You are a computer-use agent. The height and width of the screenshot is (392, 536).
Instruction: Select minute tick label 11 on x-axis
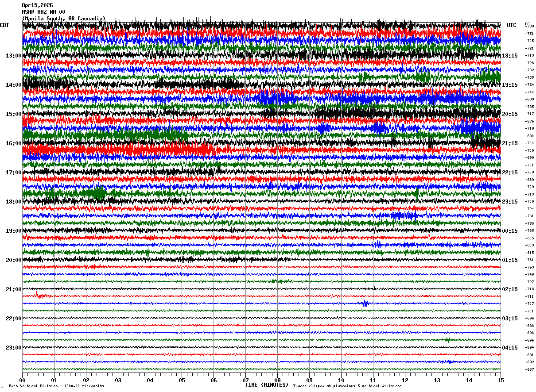point(373,380)
